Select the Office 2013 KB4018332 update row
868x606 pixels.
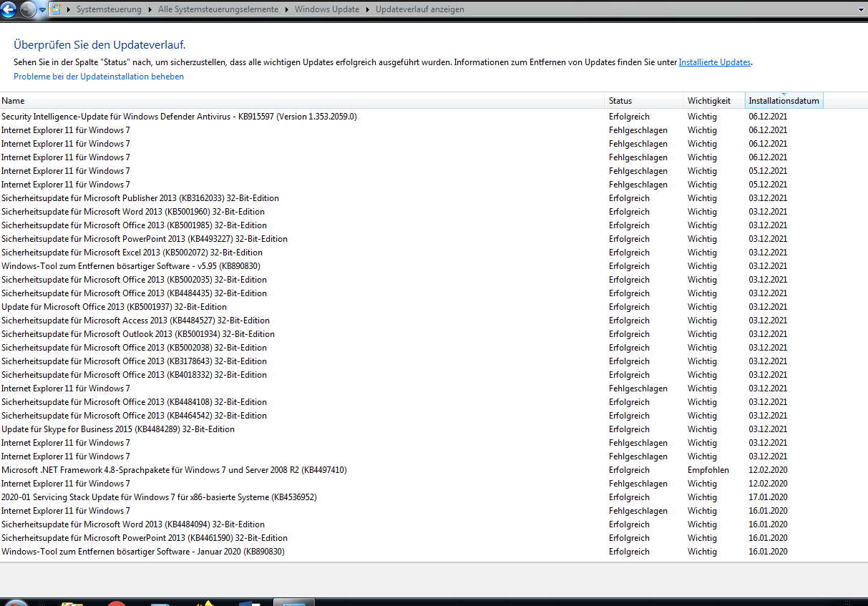pyautogui.click(x=434, y=375)
